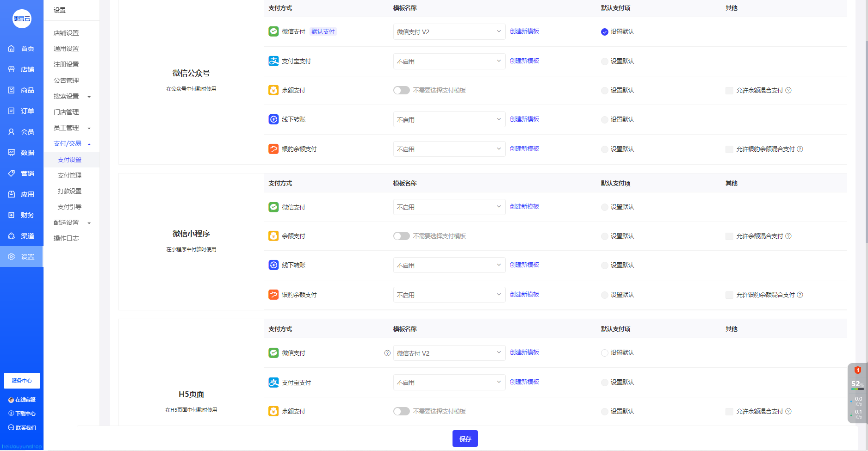Toggle 余额支付 switch in H5页面 section
Image resolution: width=868 pixels, height=451 pixels.
401,411
